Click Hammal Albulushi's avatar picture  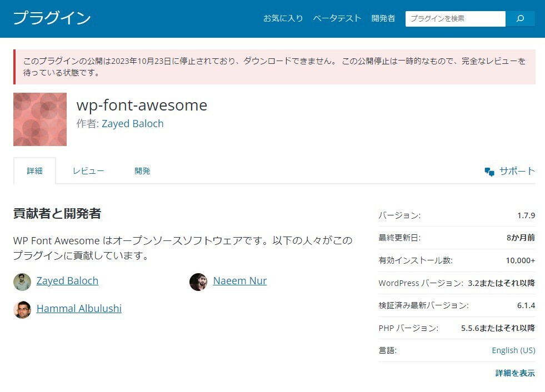(x=22, y=309)
